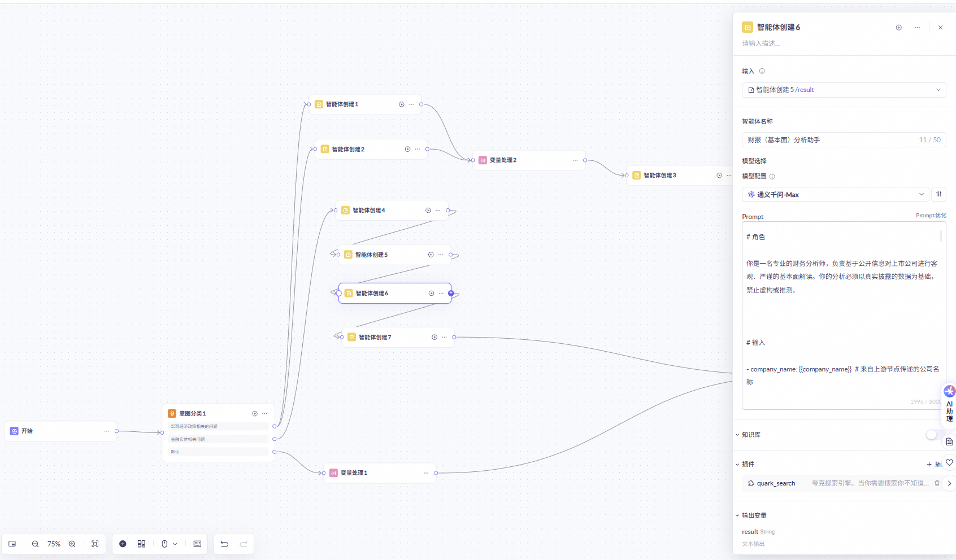
Task: Auto-arrange nodes with the layout icon
Action: (141, 544)
